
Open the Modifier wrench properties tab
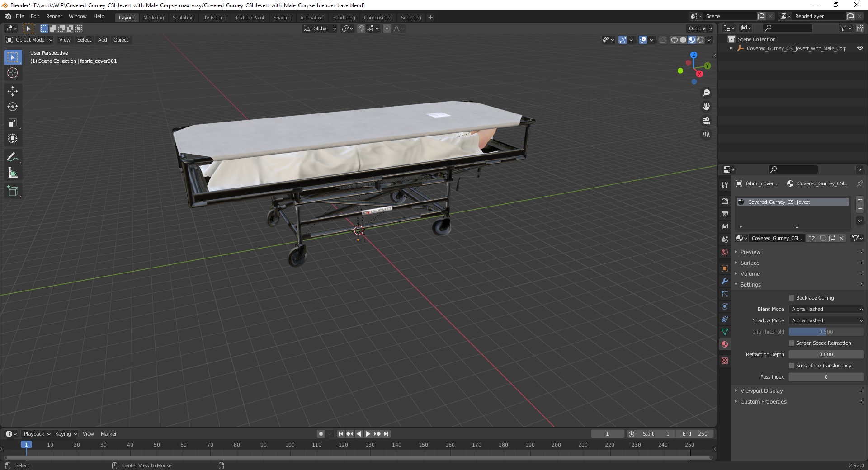tap(725, 281)
